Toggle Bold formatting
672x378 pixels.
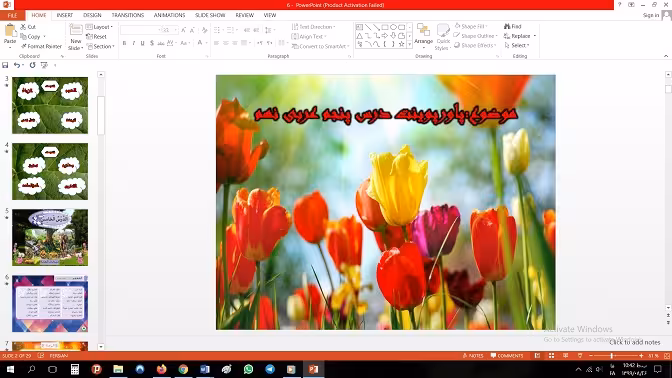[124, 43]
